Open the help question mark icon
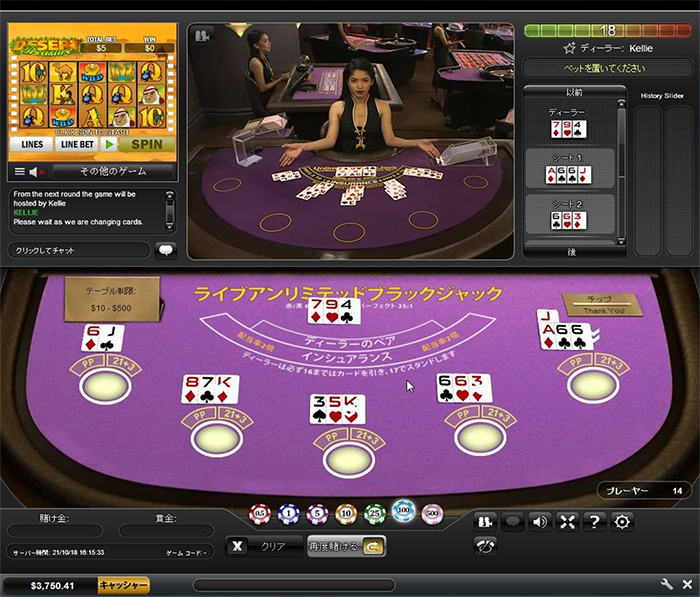Screen dimensions: 700x597 pos(595,521)
